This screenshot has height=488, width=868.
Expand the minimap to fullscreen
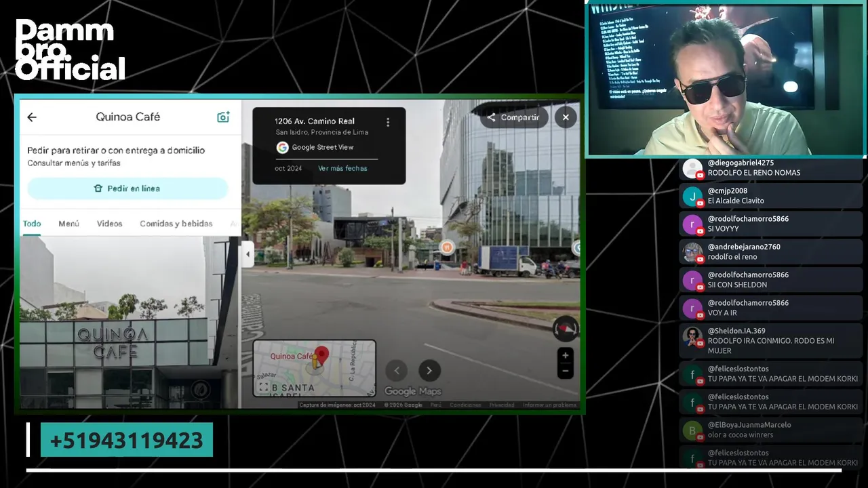pos(263,388)
